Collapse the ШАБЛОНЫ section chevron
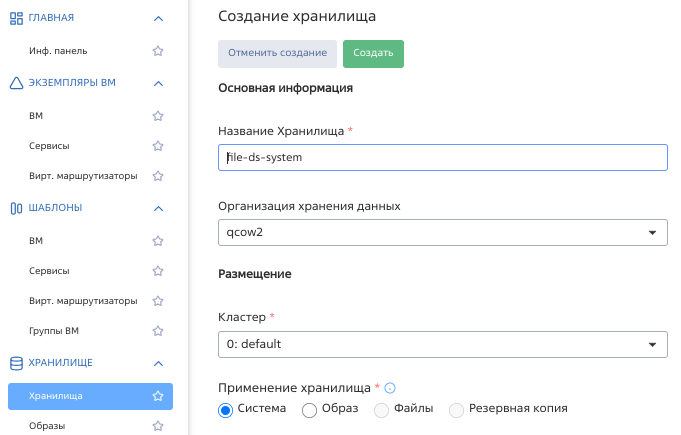This screenshot has height=435, width=681. (x=159, y=208)
